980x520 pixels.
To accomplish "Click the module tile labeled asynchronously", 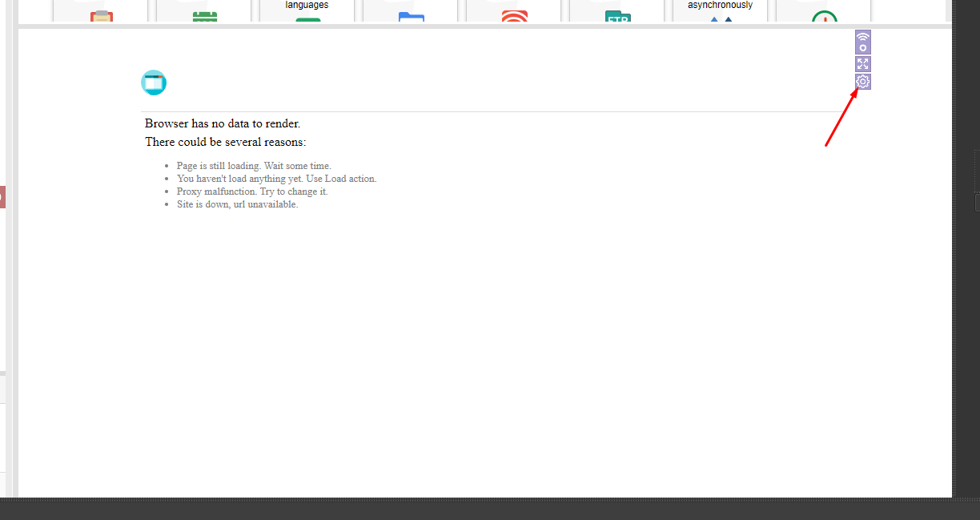I will click(720, 10).
